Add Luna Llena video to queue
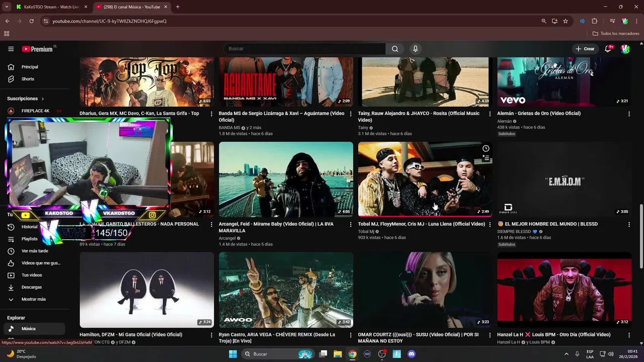 [x=486, y=158]
